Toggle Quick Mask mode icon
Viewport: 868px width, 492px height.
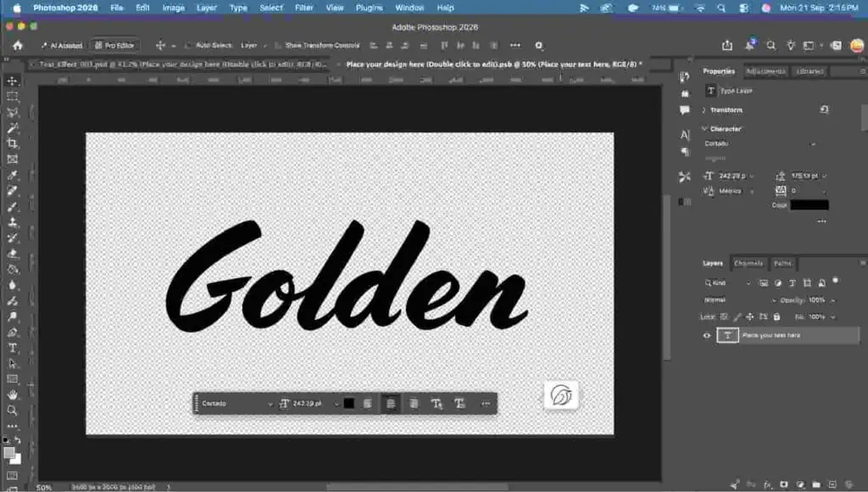12,476
